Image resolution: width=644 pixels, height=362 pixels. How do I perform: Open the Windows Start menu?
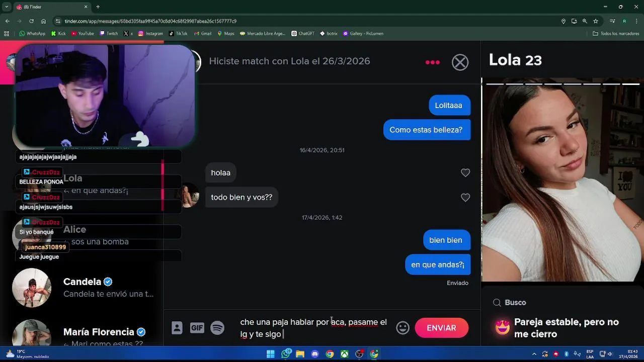271,354
